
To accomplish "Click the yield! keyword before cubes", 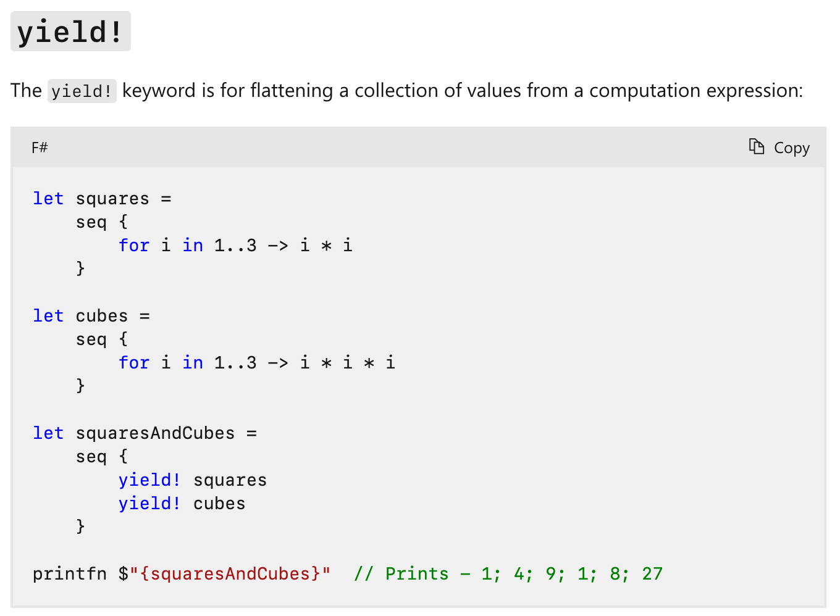I will point(149,504).
